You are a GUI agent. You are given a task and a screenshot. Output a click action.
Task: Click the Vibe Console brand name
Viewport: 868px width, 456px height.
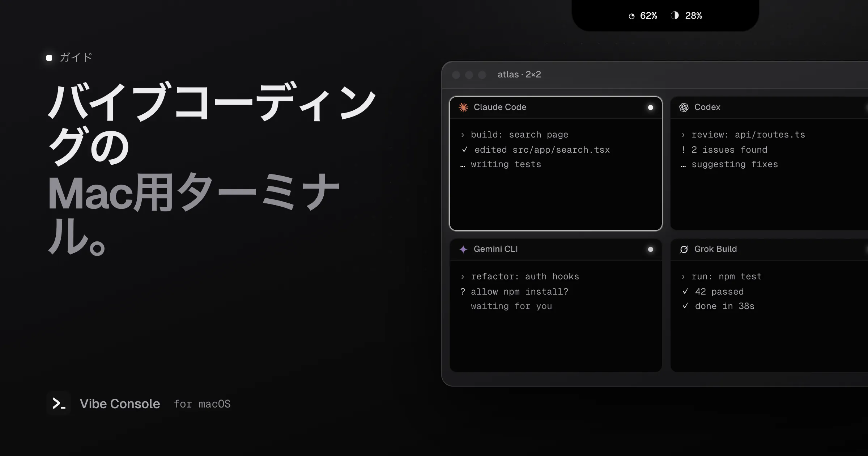[x=120, y=404]
